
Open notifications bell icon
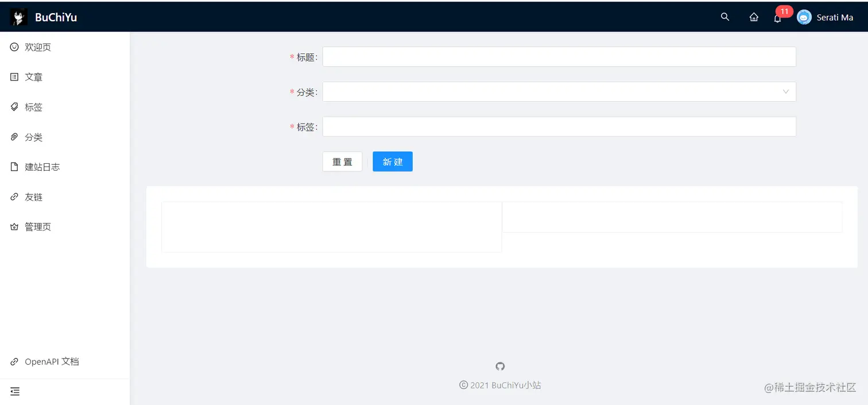pyautogui.click(x=777, y=18)
